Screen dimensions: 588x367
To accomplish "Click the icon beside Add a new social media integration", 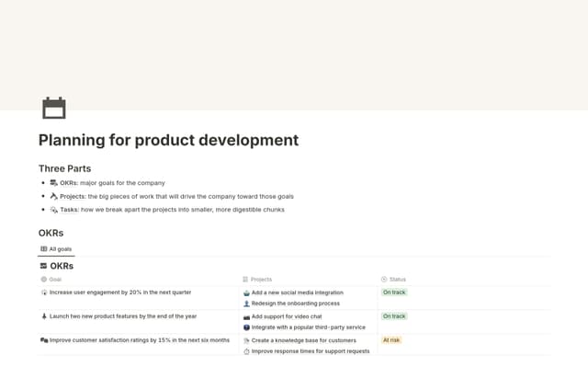I will [246, 292].
